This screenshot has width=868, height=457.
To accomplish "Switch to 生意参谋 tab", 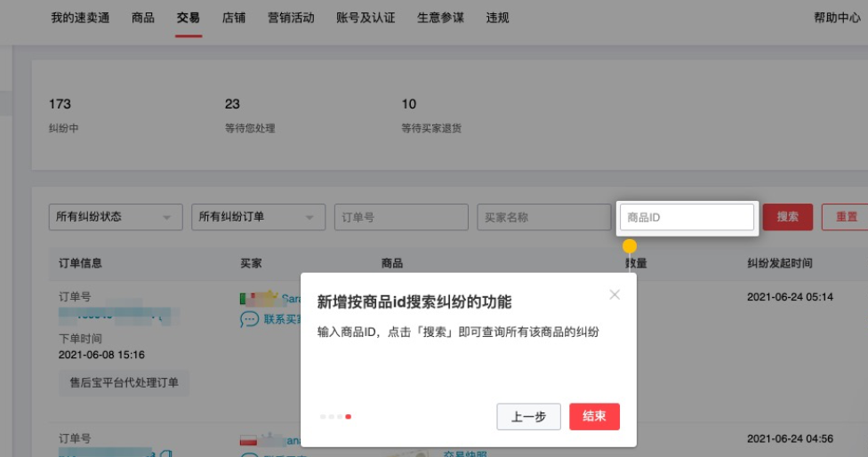I will [x=440, y=18].
